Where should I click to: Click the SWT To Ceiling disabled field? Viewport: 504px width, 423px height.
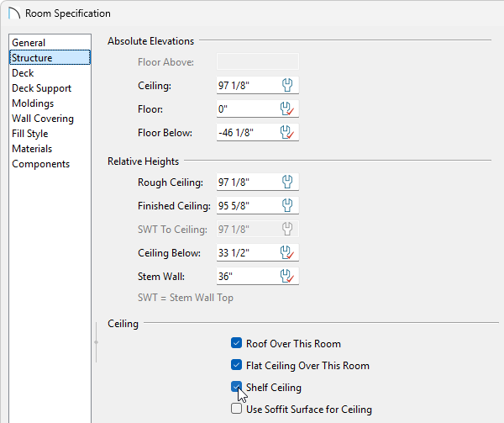click(258, 229)
